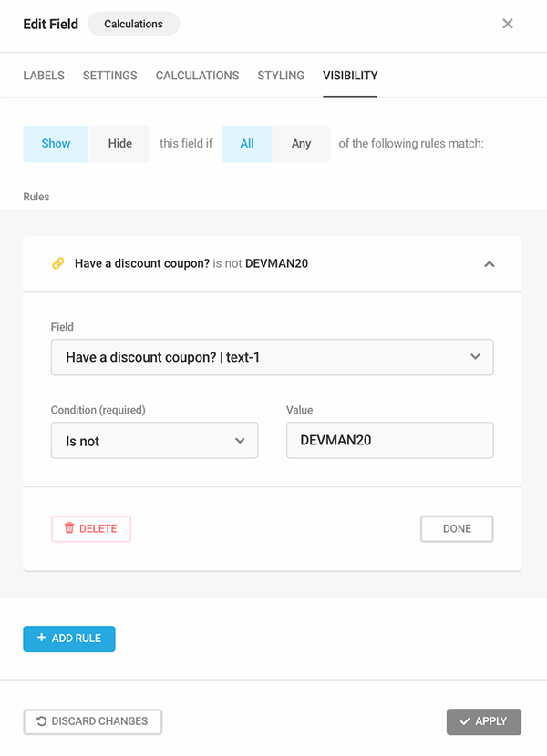Collapse the rule with the chevron-up arrow
This screenshot has width=547, height=756.
click(489, 264)
